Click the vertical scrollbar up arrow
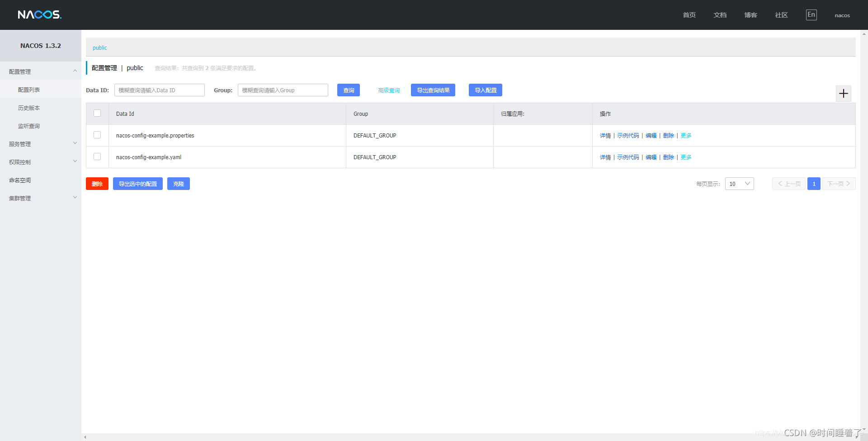868x441 pixels. [x=864, y=33]
